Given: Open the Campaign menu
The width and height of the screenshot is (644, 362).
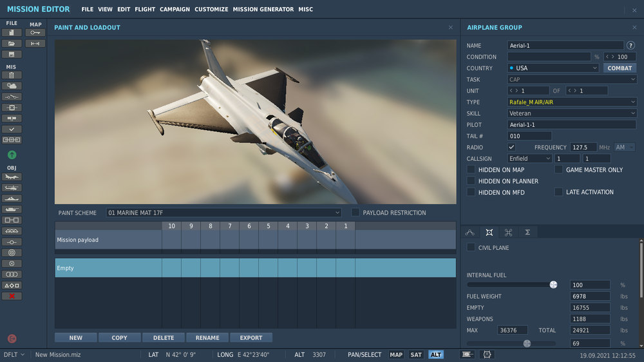Looking at the screenshot, I should point(175,10).
